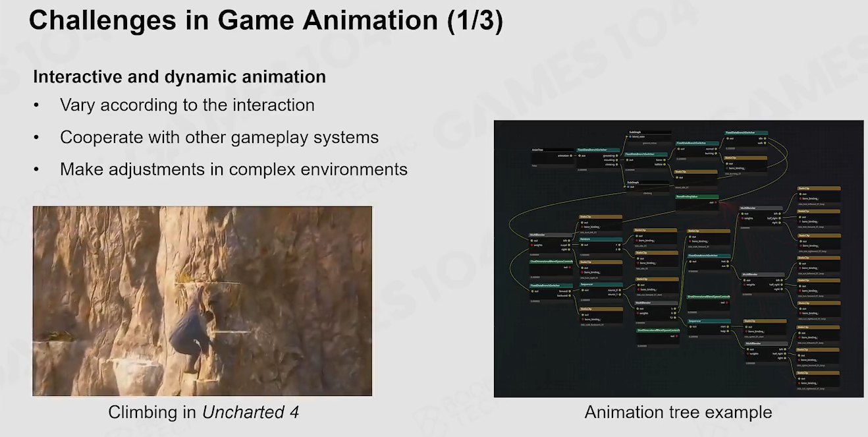Click the 'trott' output pin
Image resolution: width=868 pixels, height=437 pixels.
click(728, 262)
